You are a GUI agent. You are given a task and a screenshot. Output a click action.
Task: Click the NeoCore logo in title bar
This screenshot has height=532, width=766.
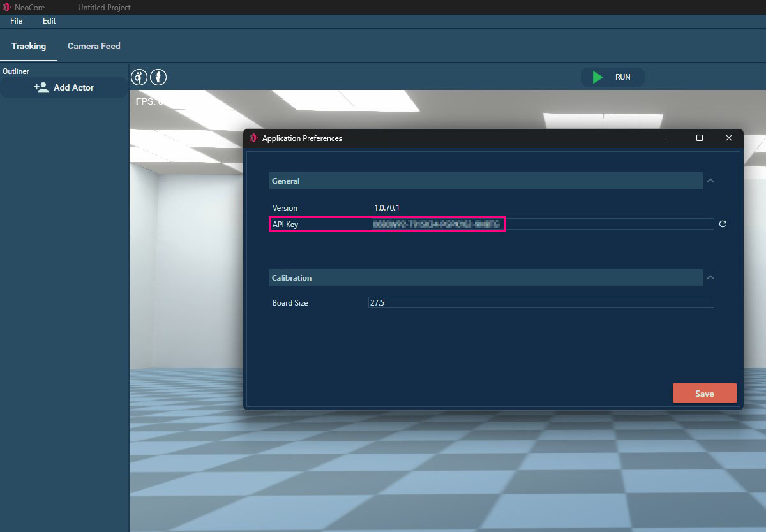tap(6, 8)
